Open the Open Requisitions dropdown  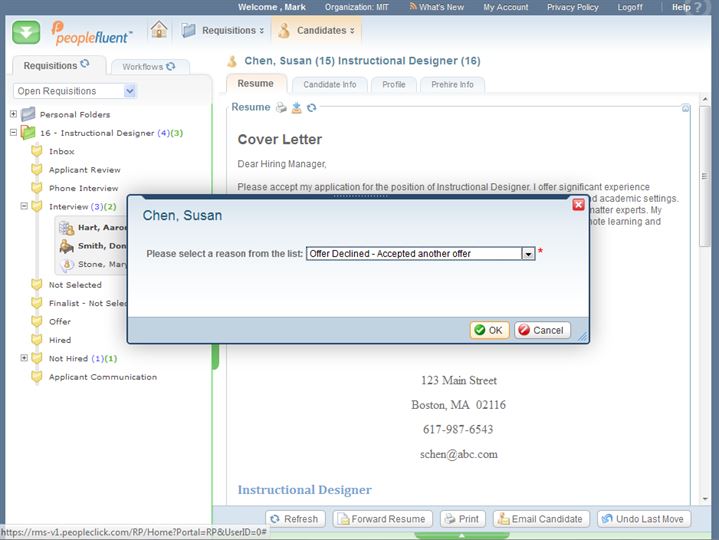[130, 91]
